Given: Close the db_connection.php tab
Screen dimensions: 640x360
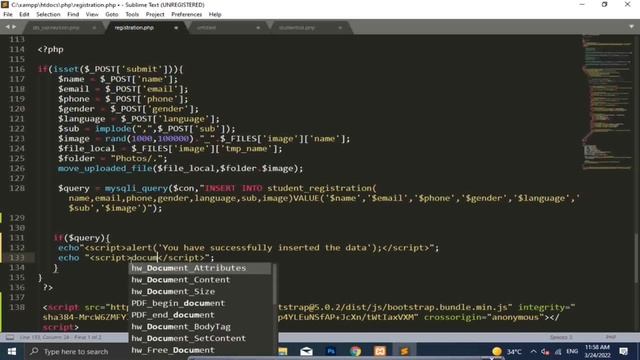Looking at the screenshot, I should (94, 28).
